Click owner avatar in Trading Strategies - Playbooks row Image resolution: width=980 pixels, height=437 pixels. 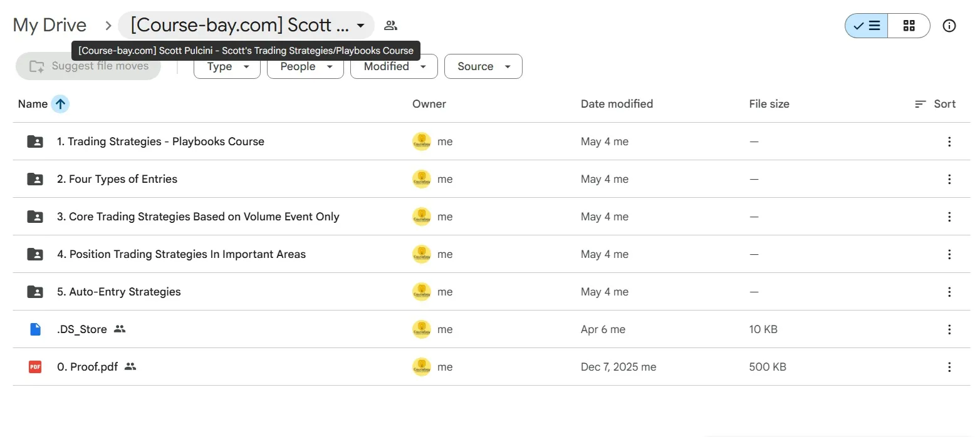coord(422,141)
